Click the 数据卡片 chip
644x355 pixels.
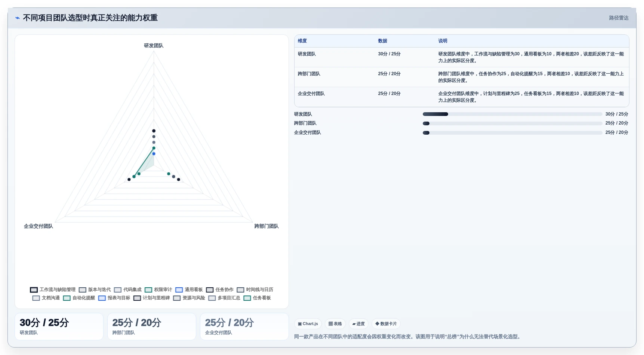coord(386,324)
